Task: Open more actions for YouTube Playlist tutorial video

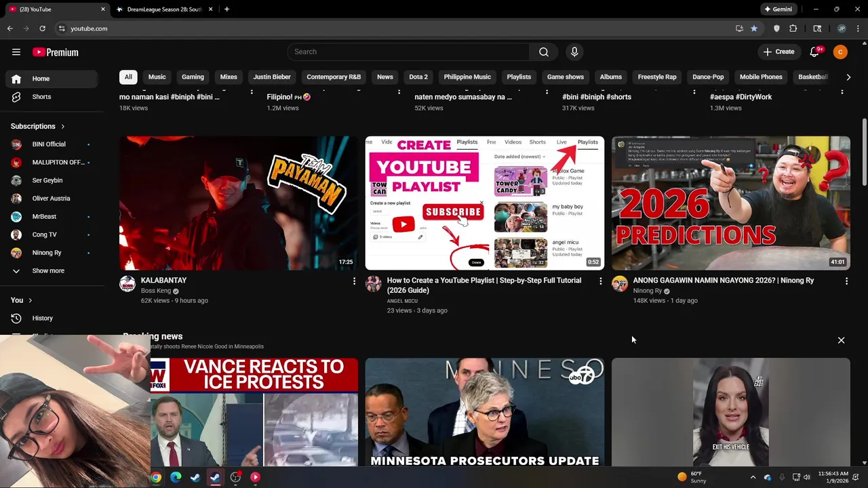Action: (x=600, y=281)
